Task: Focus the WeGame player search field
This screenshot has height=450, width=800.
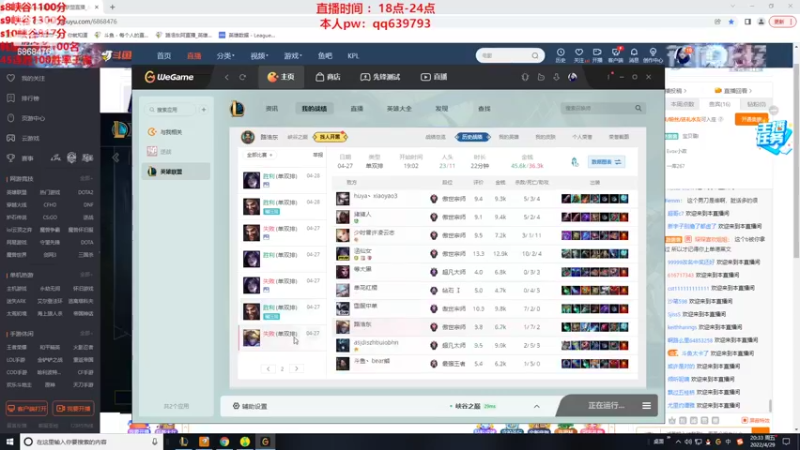Action: [x=597, y=108]
